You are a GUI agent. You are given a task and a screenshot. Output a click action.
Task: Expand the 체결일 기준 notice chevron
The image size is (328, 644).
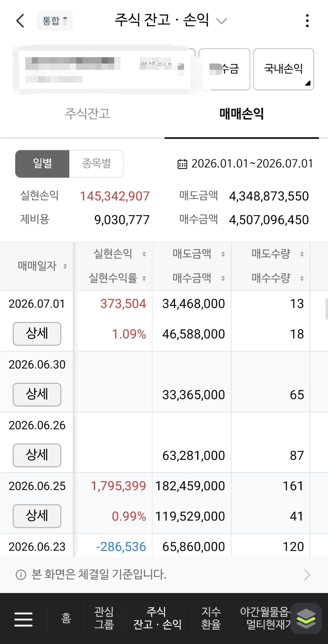(x=307, y=575)
